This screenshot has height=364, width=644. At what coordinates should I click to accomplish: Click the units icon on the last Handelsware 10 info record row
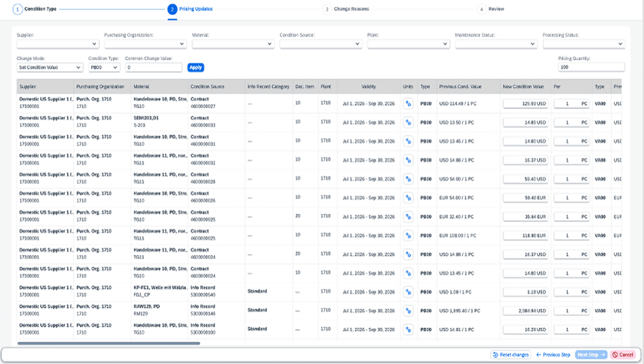408,329
